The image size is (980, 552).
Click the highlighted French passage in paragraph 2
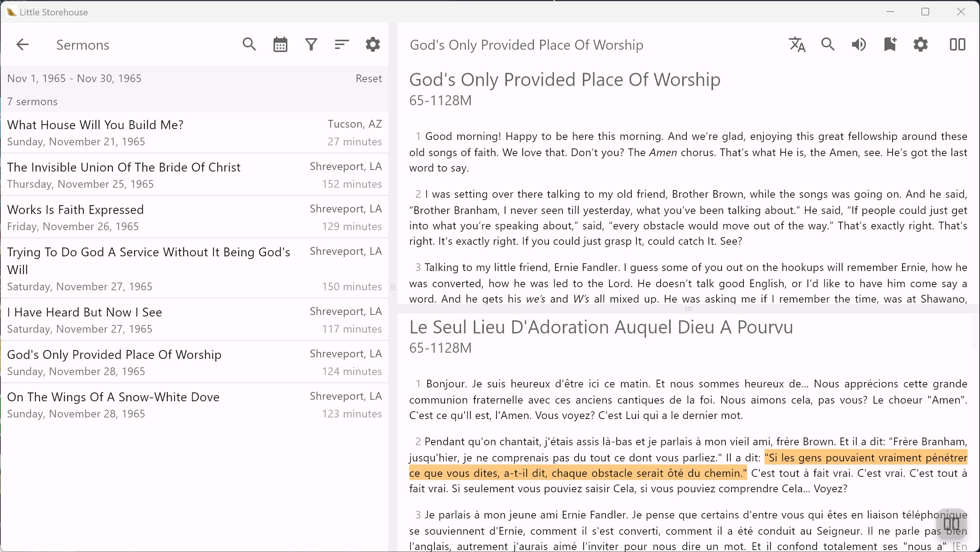tap(578, 473)
